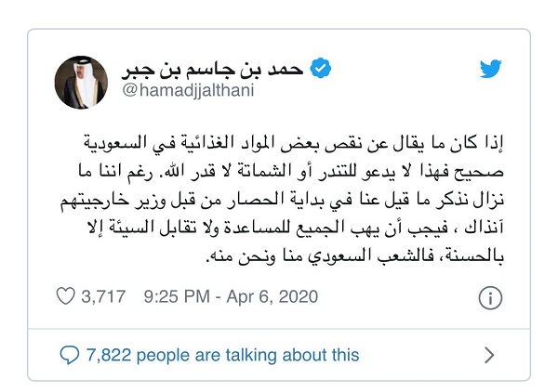Open "7,822 people are talking about this"
558x392 pixels.
pyautogui.click(x=223, y=355)
